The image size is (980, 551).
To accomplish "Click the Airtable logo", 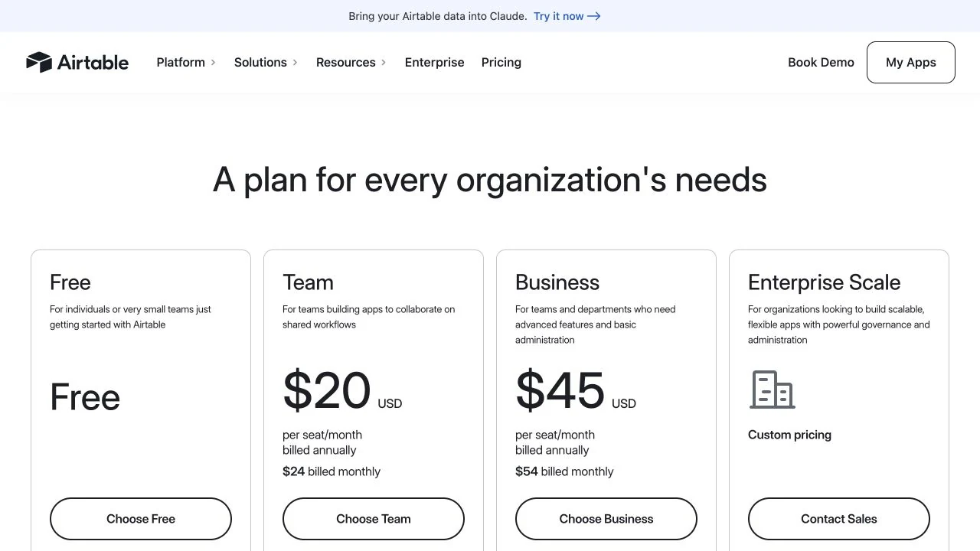I will (77, 62).
